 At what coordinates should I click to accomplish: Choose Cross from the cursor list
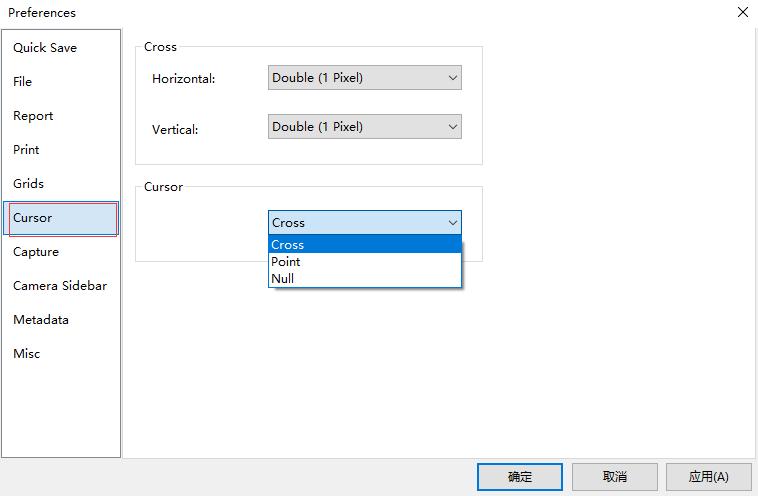[364, 245]
